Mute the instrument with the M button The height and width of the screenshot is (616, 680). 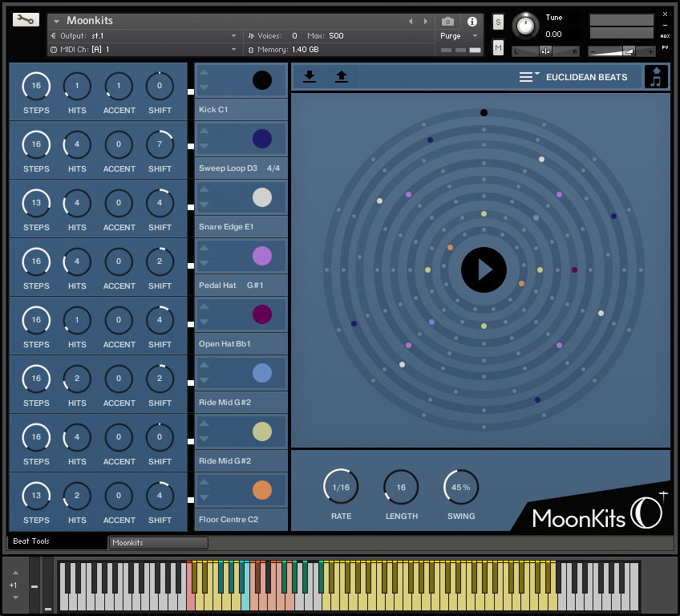pos(497,48)
